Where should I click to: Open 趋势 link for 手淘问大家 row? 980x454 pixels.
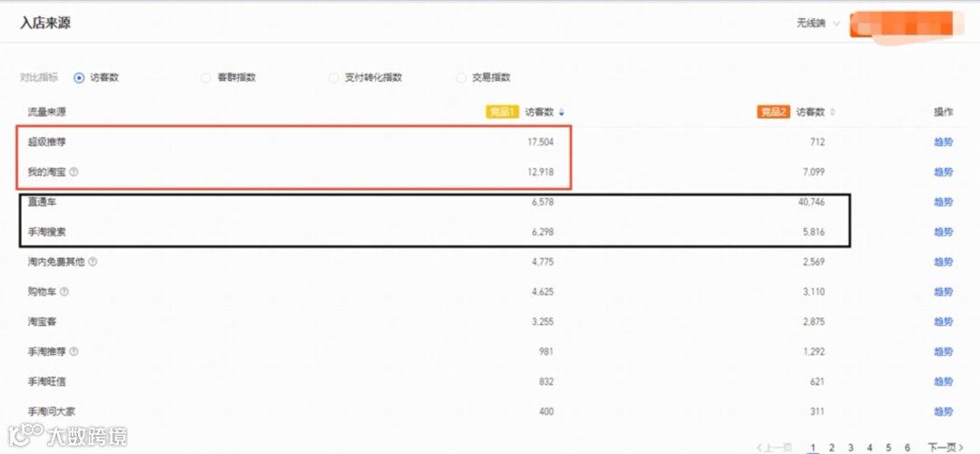click(943, 411)
